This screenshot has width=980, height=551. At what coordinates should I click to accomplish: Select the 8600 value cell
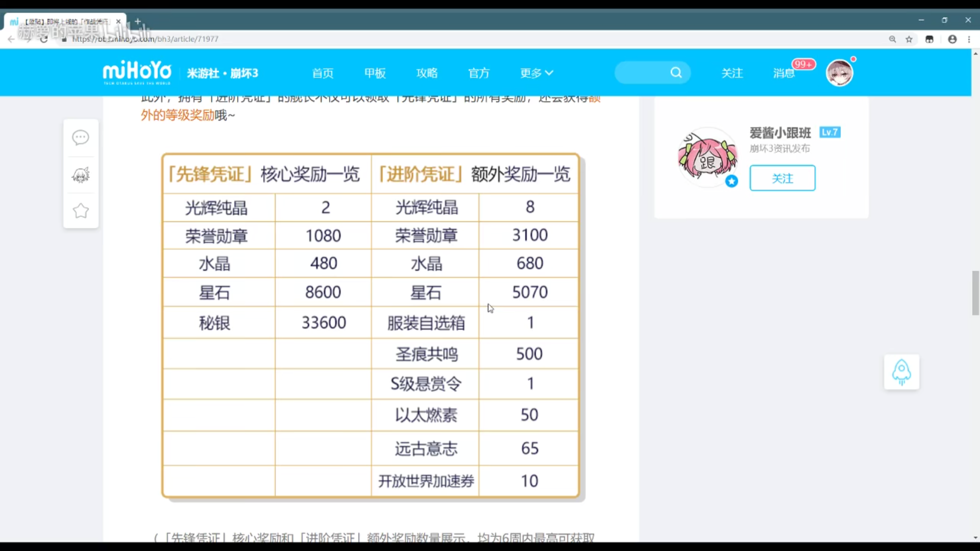point(323,292)
